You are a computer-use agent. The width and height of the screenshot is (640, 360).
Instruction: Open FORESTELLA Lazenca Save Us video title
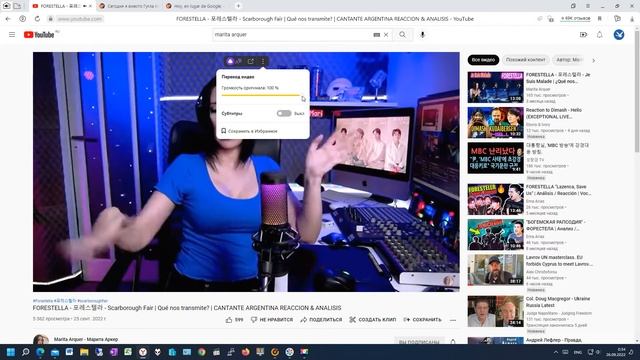[558, 190]
